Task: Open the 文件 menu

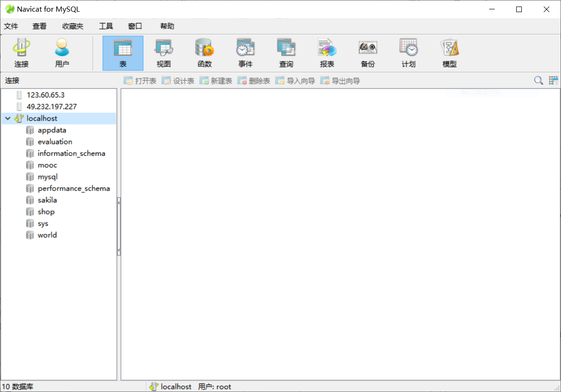Action: point(11,26)
